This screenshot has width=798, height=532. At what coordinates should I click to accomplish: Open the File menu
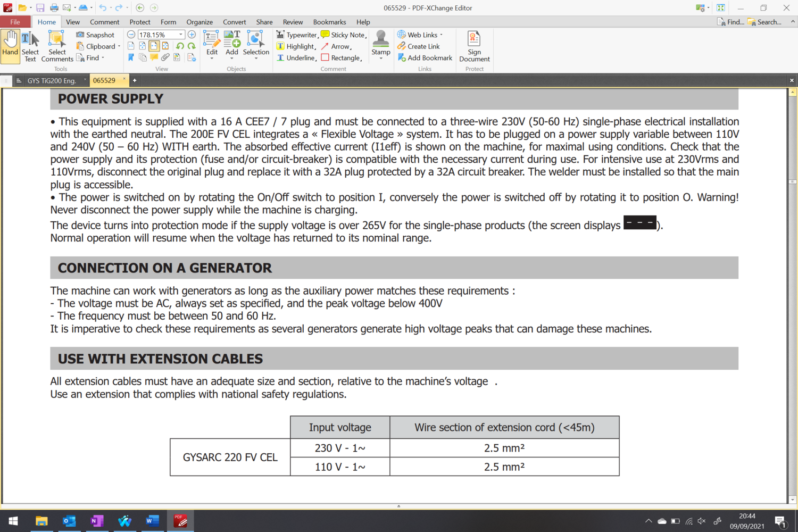click(15, 22)
